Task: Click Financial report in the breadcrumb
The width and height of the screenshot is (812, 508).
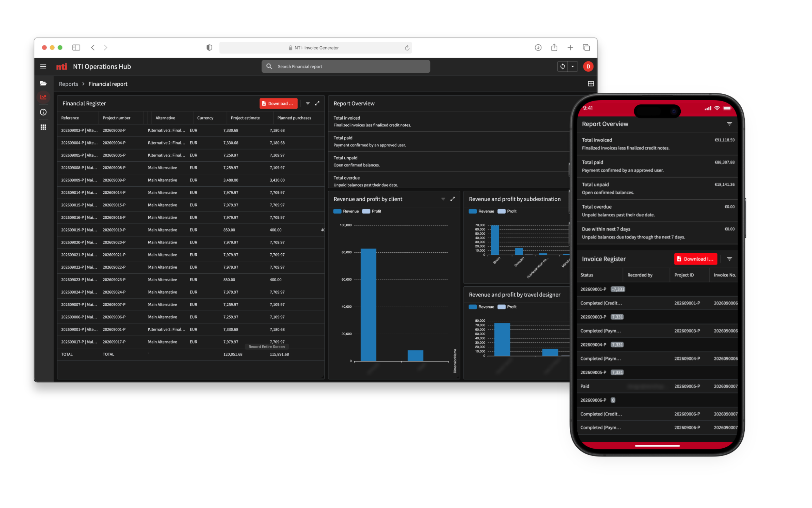Action: coord(108,84)
